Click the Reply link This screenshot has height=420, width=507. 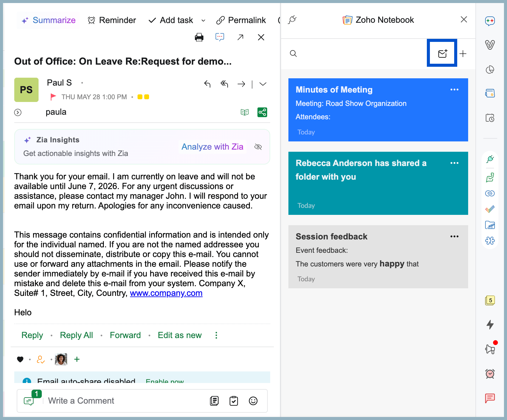coord(32,335)
